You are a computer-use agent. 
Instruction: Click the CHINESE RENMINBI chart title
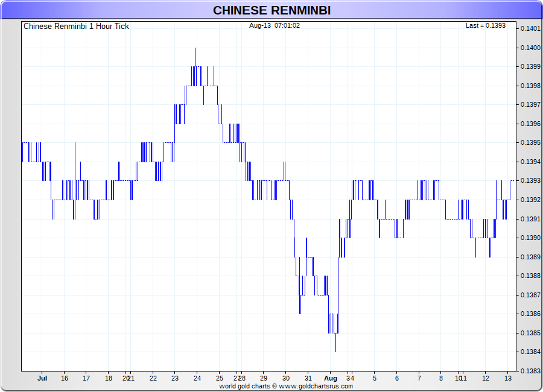coord(271,10)
